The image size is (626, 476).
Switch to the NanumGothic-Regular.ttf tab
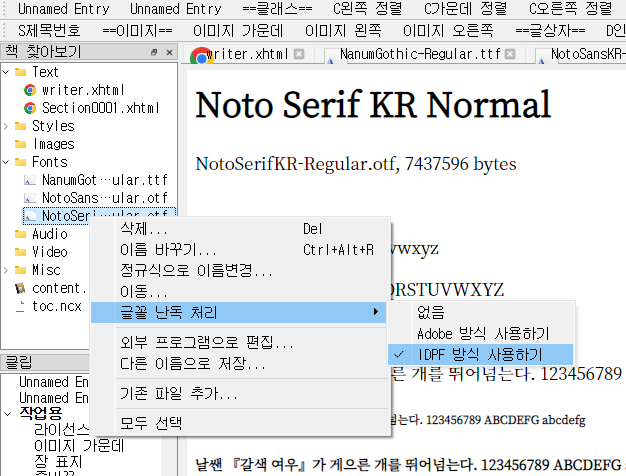[x=420, y=54]
